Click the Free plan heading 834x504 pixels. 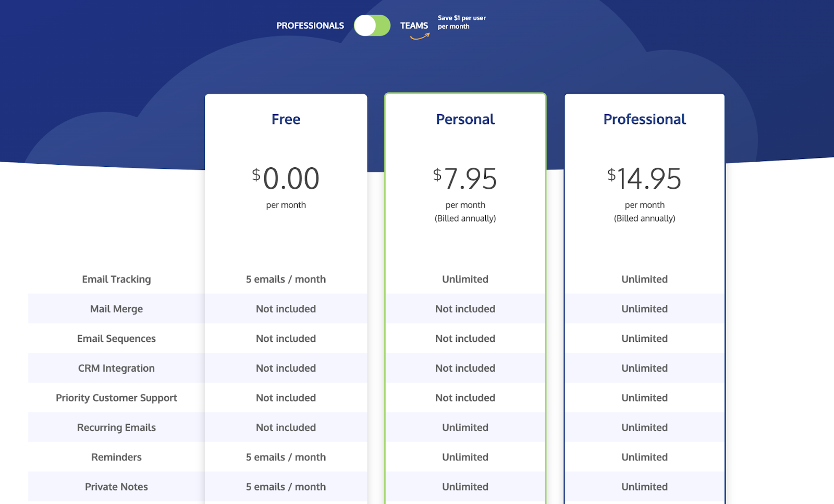(286, 119)
